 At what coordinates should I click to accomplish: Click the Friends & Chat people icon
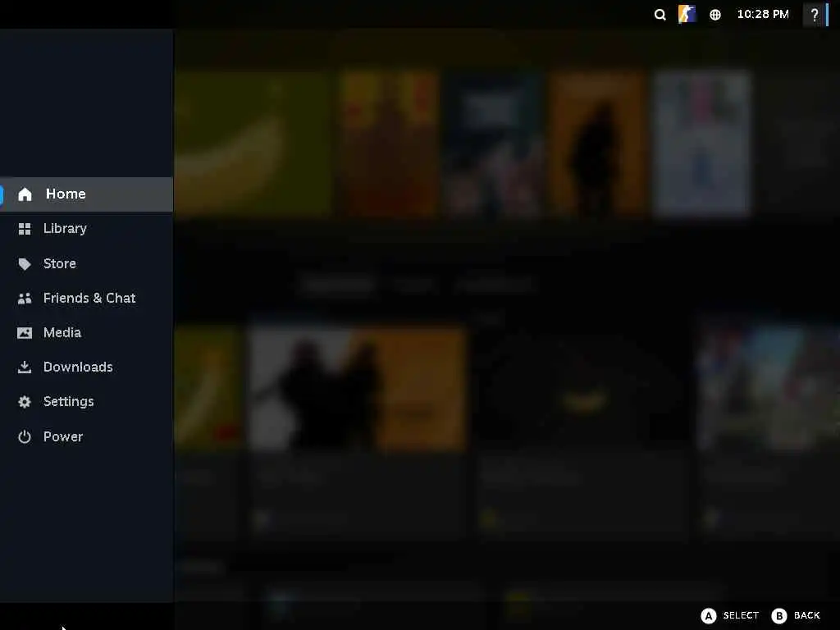tap(25, 299)
